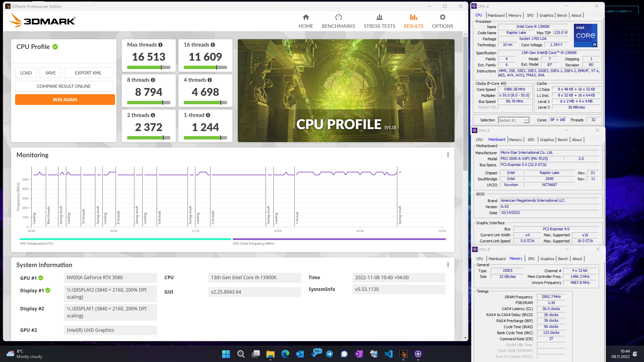Click the RUN AGAIN button
The image size is (644, 362).
point(65,99)
